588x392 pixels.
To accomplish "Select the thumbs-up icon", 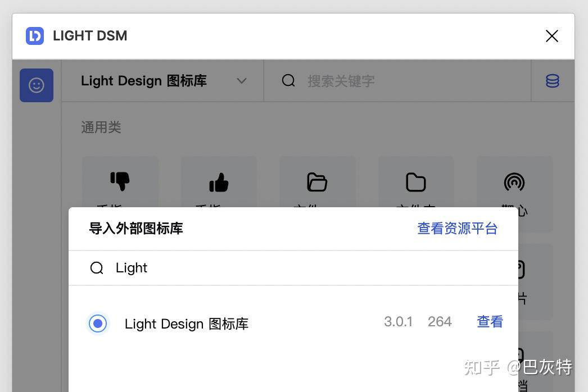I will (x=219, y=182).
